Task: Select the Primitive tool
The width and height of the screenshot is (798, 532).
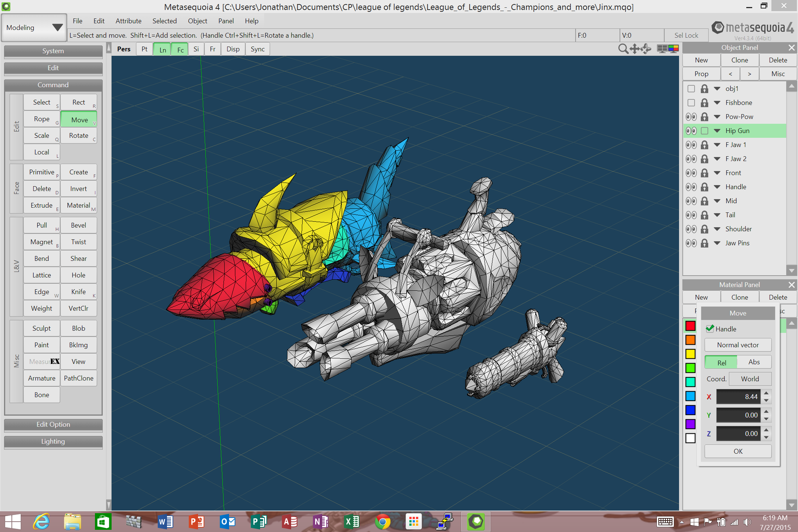Action: click(42, 172)
